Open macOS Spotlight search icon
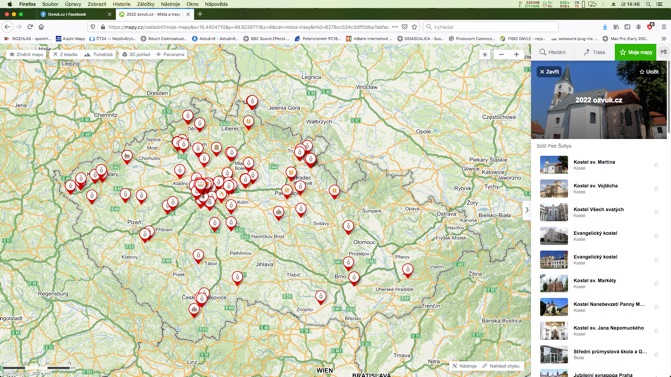Image resolution: width=671 pixels, height=377 pixels. (x=648, y=4)
